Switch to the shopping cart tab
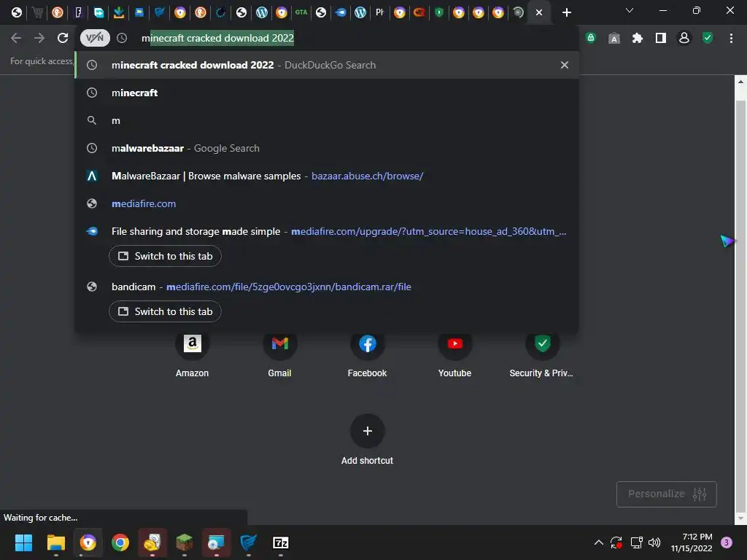Viewport: 747px width, 560px height. [x=37, y=12]
